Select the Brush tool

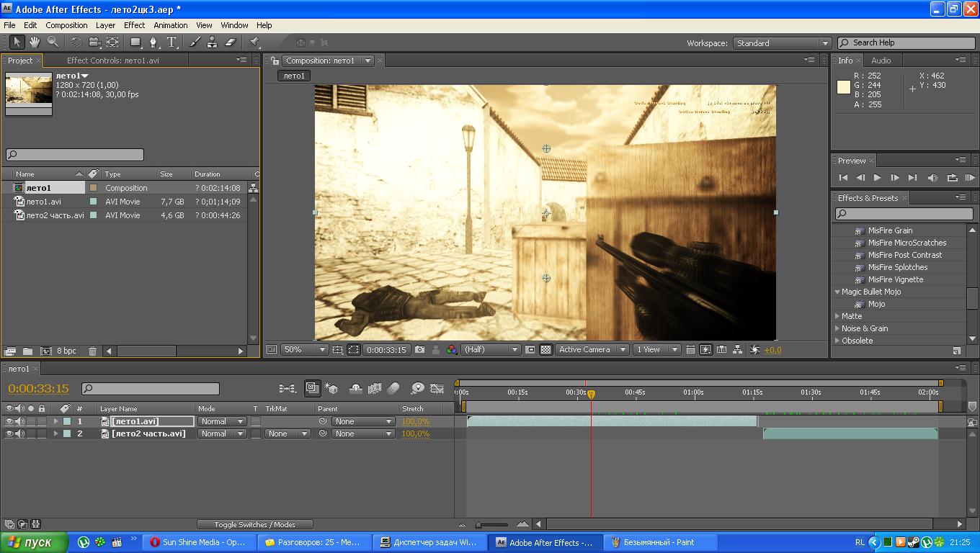point(195,42)
